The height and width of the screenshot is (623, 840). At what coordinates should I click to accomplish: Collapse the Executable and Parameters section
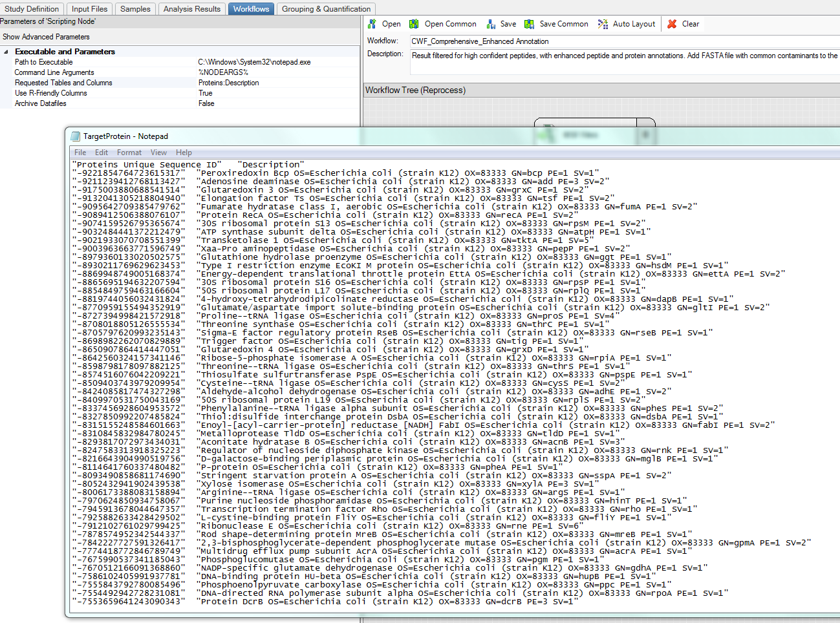point(6,52)
